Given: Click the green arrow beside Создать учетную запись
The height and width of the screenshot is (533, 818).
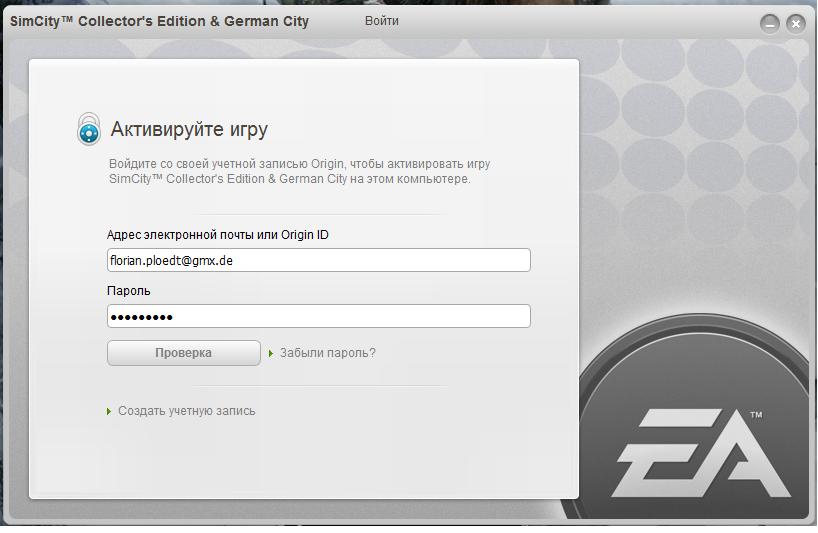Looking at the screenshot, I should [109, 411].
